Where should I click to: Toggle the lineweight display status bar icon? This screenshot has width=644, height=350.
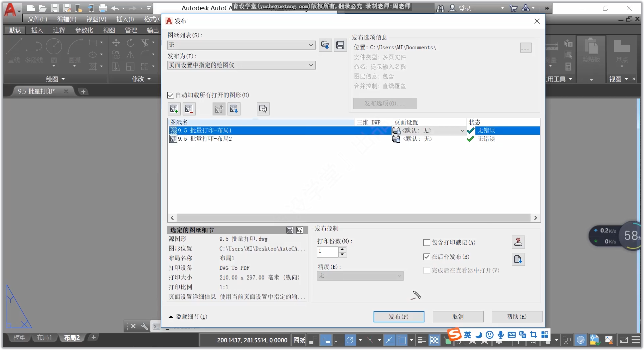(x=421, y=340)
